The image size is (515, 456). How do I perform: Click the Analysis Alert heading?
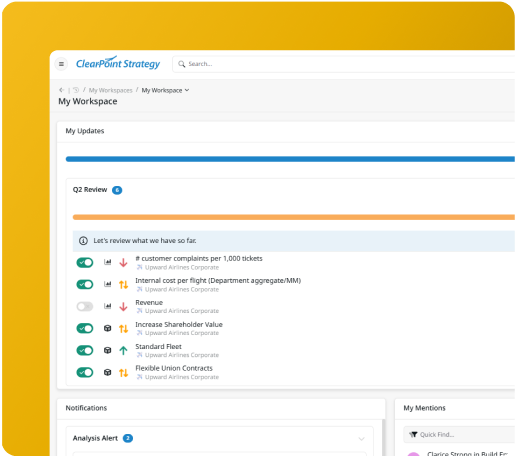[95, 438]
